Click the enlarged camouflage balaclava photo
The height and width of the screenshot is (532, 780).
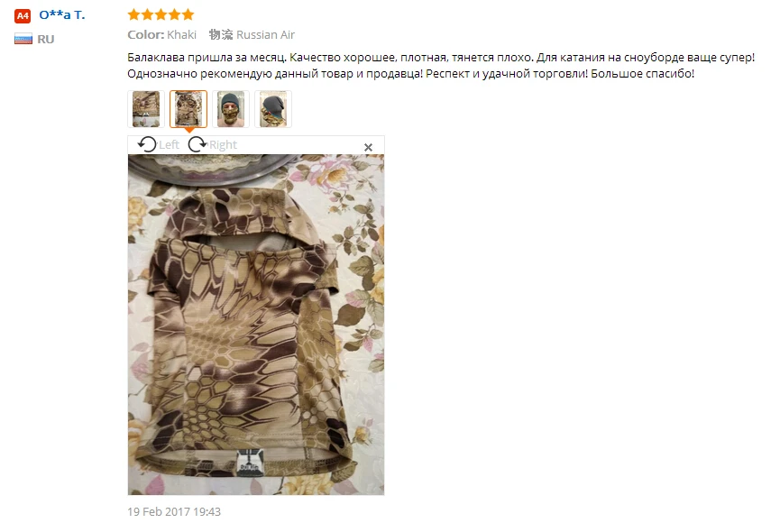click(x=256, y=325)
